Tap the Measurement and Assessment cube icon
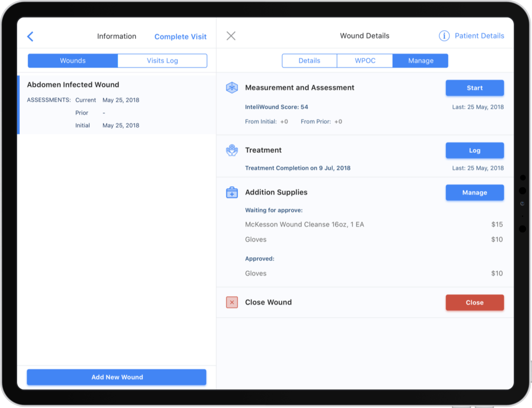Viewport: 532px width, 408px height. tap(232, 87)
